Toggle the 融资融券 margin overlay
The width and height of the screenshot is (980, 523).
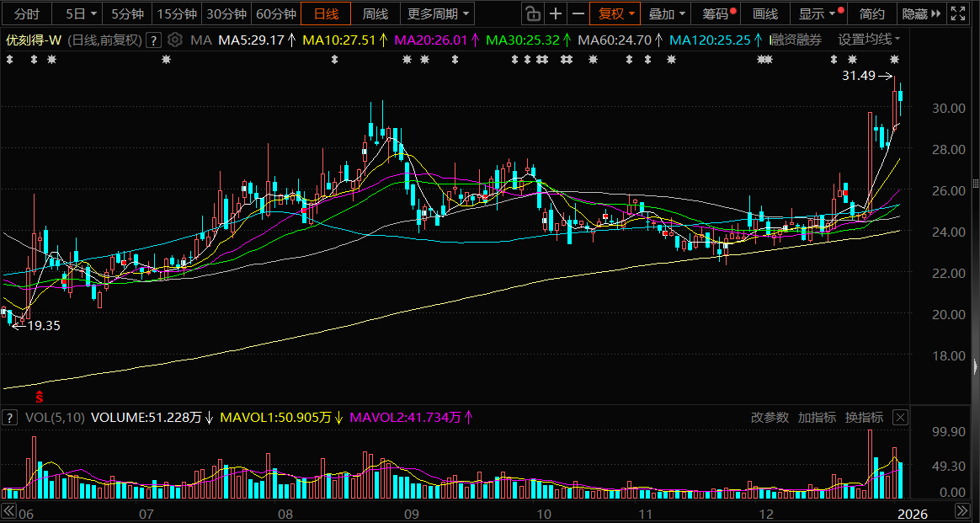click(796, 40)
